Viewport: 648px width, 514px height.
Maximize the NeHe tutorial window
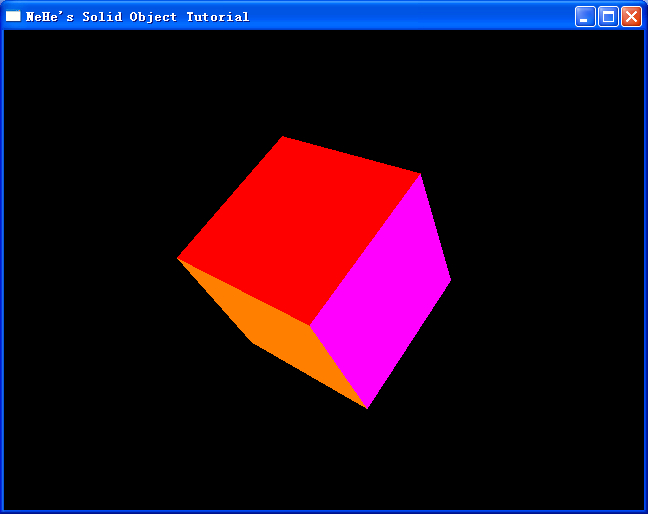(x=608, y=17)
